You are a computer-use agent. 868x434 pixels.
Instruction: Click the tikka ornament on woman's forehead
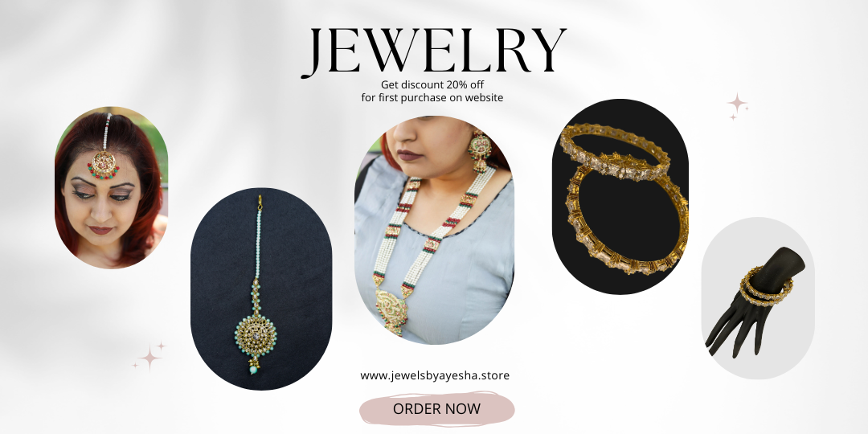click(x=104, y=165)
